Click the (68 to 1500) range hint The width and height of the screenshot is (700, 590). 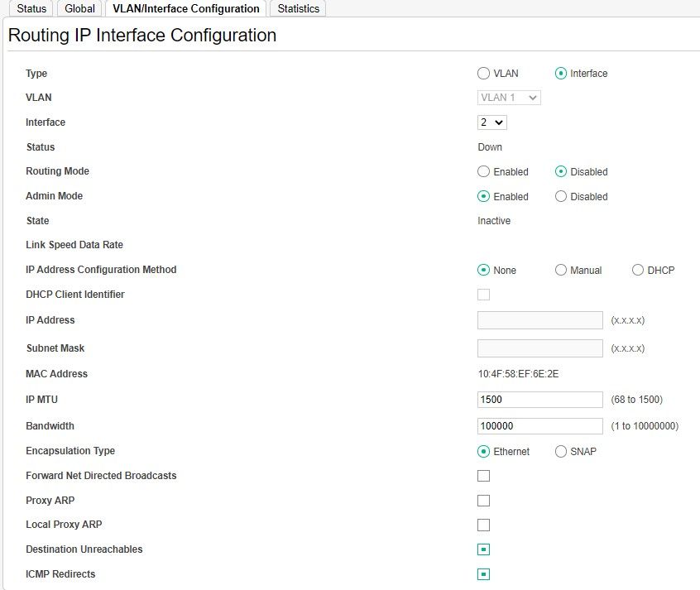(x=636, y=400)
